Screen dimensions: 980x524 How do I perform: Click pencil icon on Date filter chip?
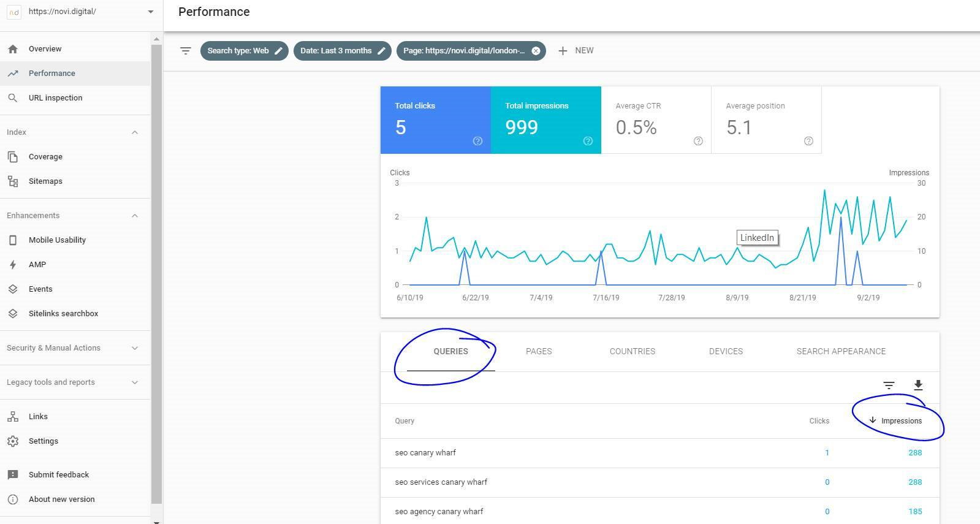pos(381,51)
